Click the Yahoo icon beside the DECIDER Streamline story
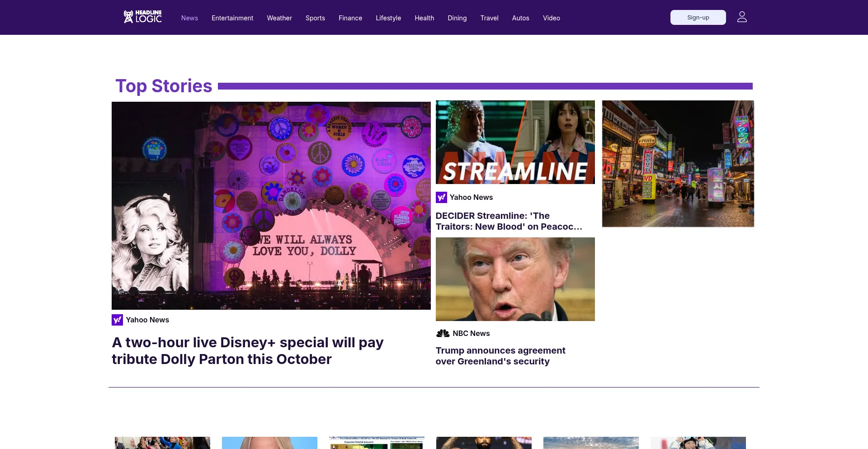This screenshot has width=868, height=449. pos(441,197)
